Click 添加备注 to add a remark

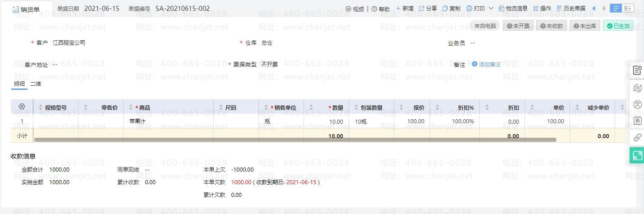[486, 65]
